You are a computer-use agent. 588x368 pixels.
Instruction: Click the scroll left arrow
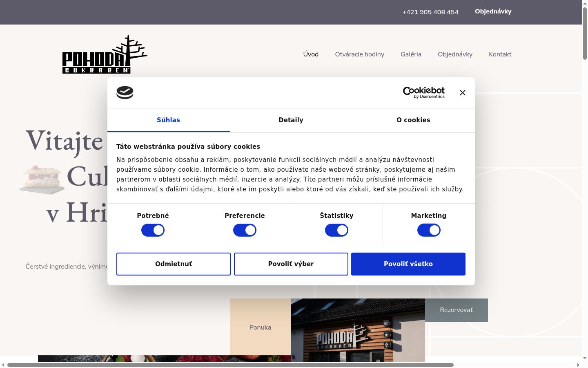click(x=3, y=365)
